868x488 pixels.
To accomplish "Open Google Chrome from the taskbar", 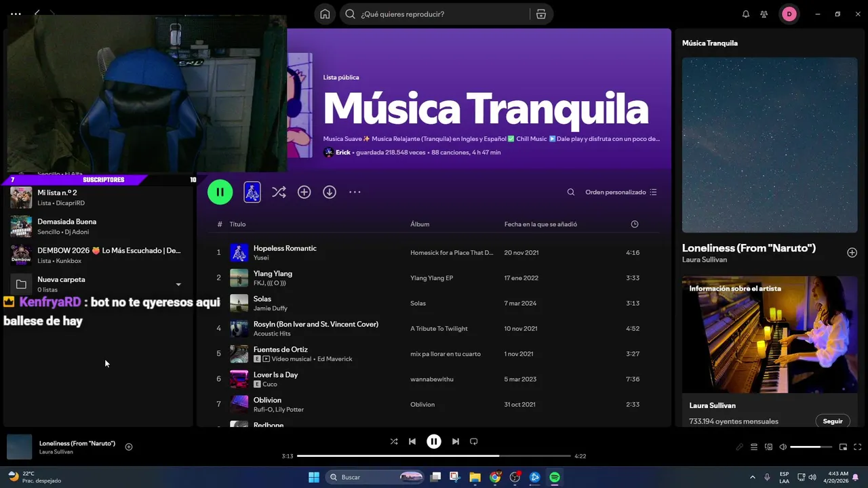I will [495, 477].
